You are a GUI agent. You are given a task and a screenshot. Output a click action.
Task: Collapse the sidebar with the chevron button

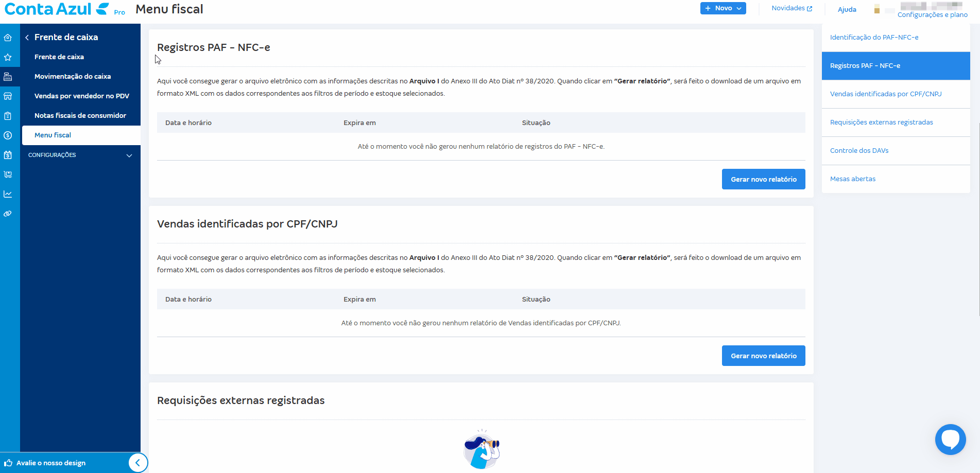click(137, 462)
